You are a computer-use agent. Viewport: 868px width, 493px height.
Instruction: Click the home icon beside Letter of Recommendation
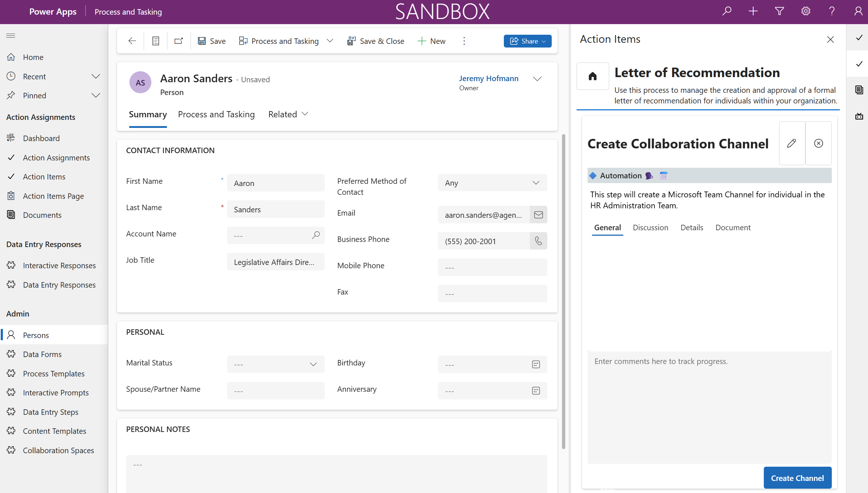click(x=592, y=76)
